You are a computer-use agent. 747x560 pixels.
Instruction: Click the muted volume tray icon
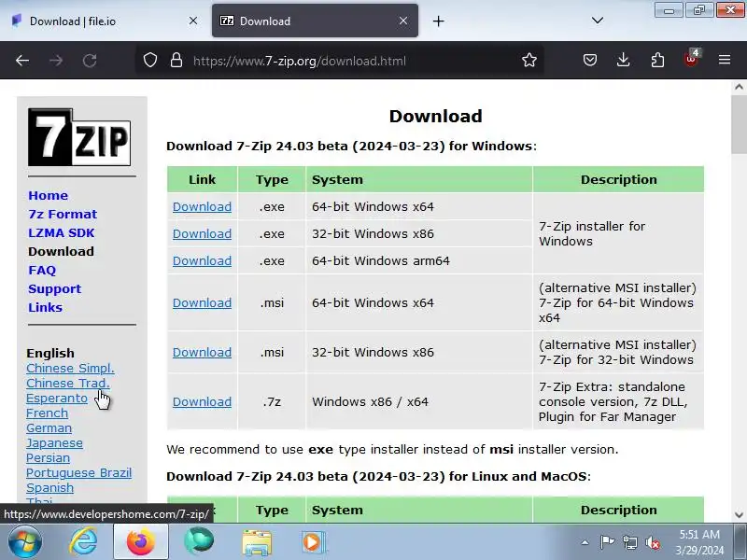653,542
